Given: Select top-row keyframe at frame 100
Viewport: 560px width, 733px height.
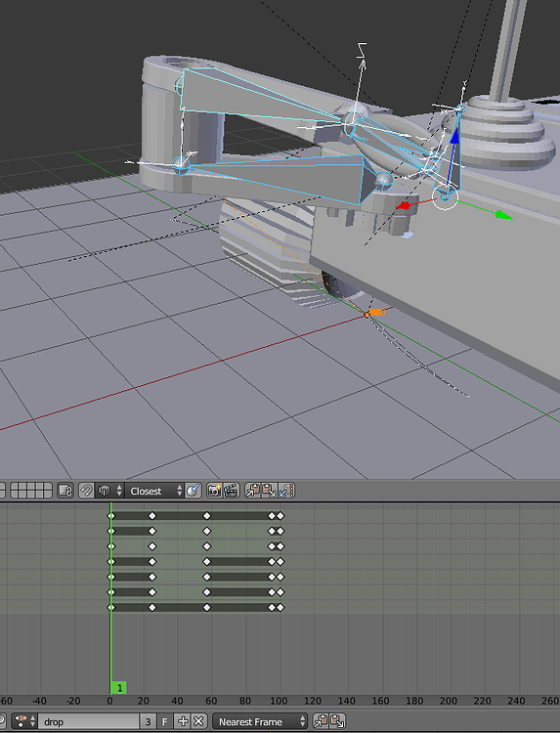Looking at the screenshot, I should (280, 516).
